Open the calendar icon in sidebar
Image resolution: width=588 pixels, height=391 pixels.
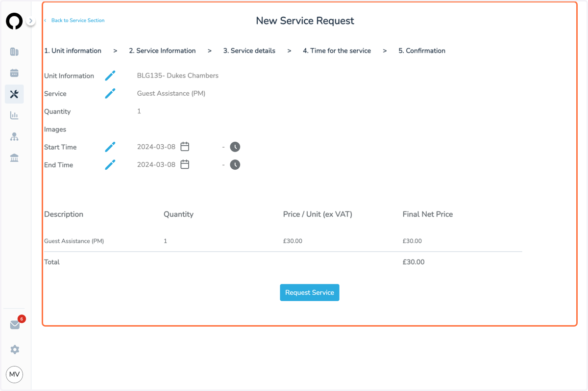point(14,73)
